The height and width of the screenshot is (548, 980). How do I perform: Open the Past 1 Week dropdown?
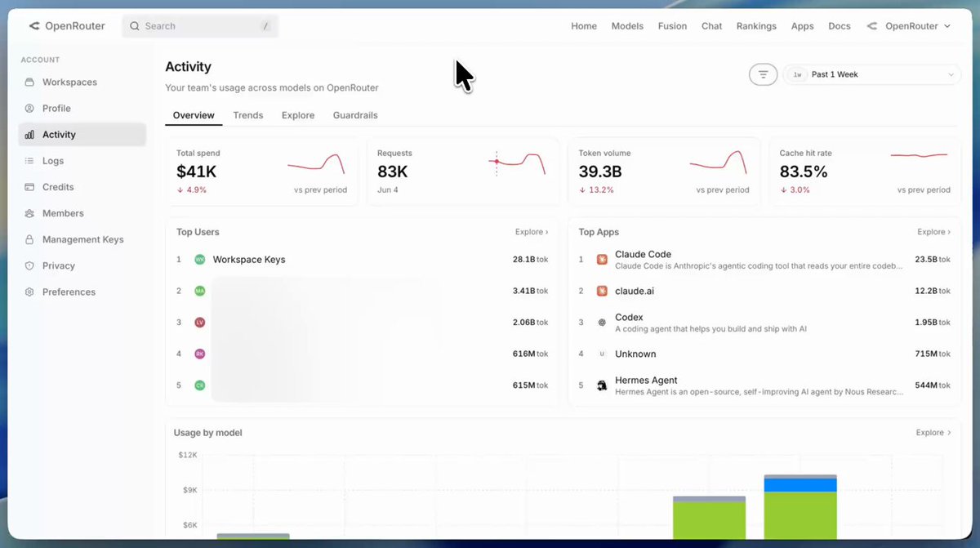click(871, 74)
